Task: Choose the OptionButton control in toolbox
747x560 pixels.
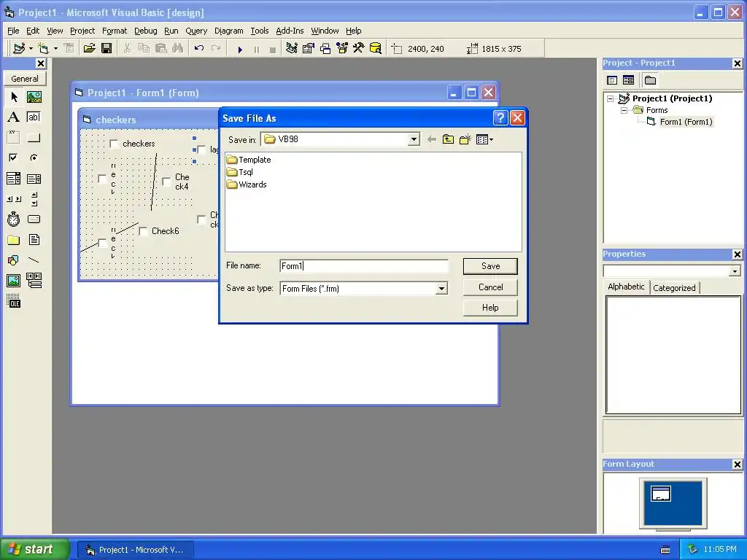Action: tap(34, 157)
